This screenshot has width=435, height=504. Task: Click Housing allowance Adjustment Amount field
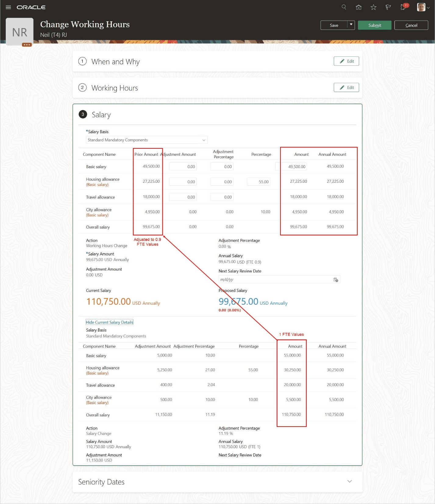183,182
